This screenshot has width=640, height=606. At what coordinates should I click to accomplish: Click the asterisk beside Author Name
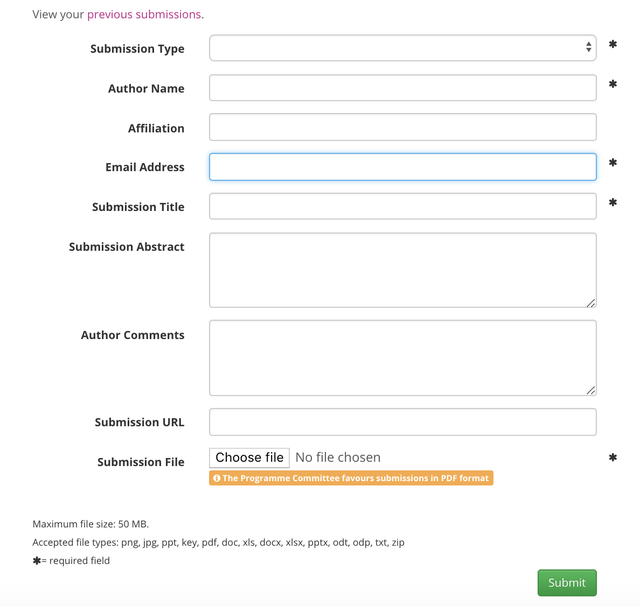click(613, 84)
